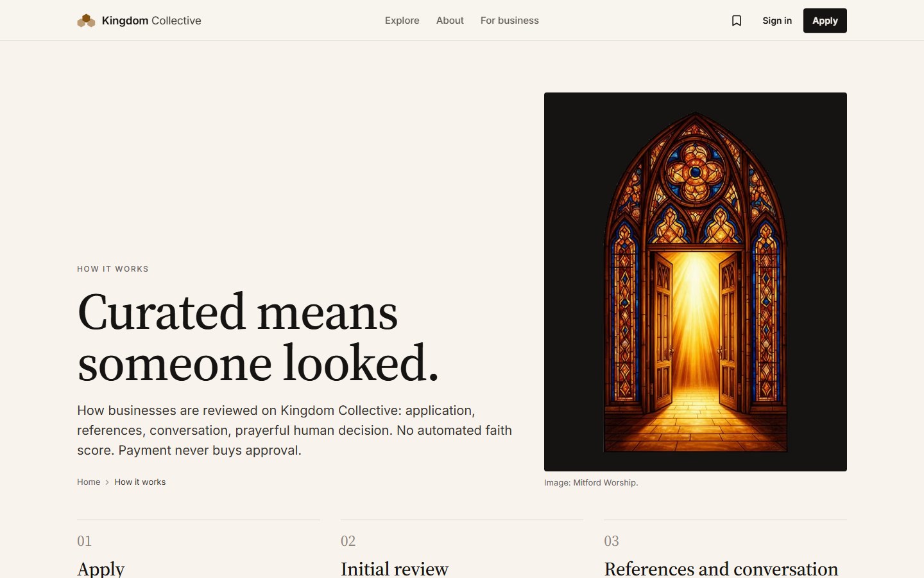This screenshot has width=924, height=578.
Task: Click the 'Image: Mitford Worship.' caption
Action: pyautogui.click(x=591, y=483)
